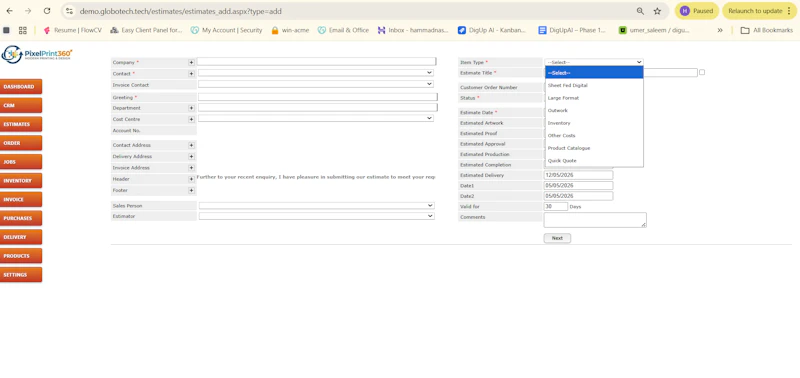Image resolution: width=800 pixels, height=378 pixels.
Task: Open Resume | FlowCV bookmark
Action: pyautogui.click(x=72, y=30)
